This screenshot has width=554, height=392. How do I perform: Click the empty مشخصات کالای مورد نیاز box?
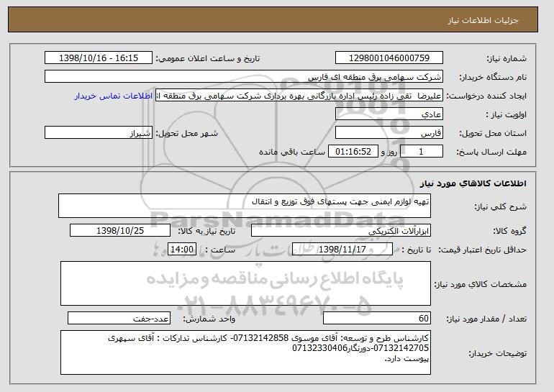(x=245, y=283)
